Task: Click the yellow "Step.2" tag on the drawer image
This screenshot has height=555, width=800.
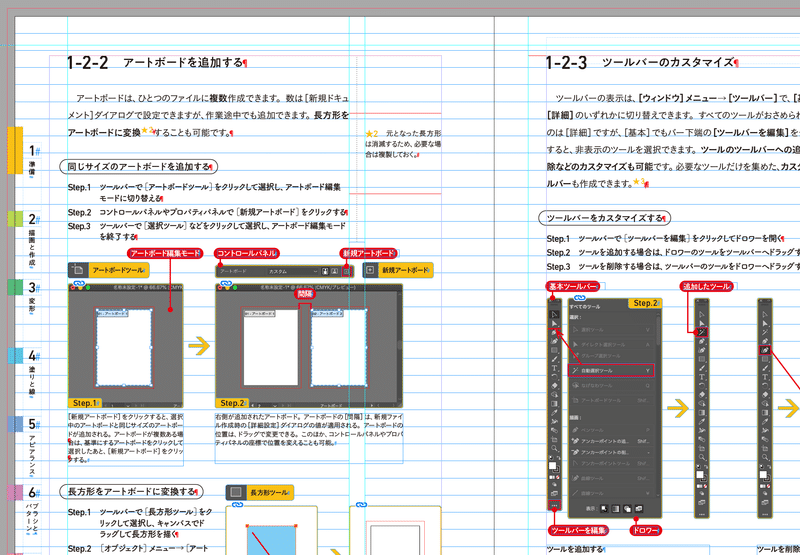Action: [x=645, y=303]
